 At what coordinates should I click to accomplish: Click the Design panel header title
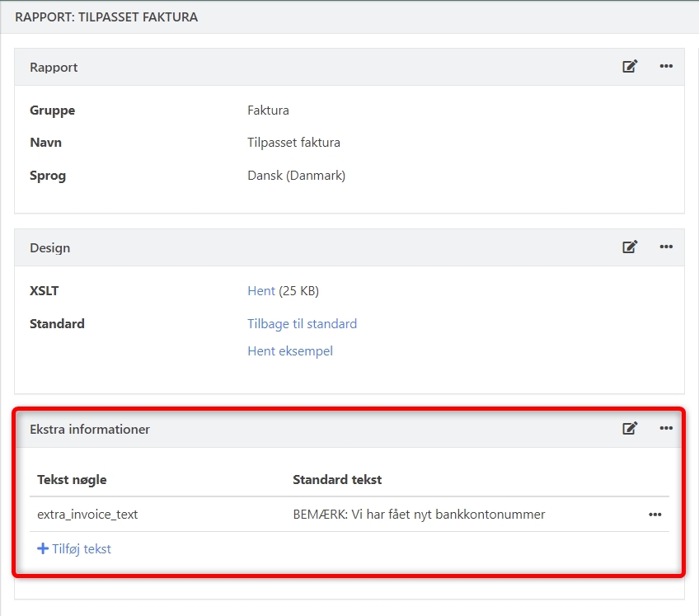tap(49, 247)
